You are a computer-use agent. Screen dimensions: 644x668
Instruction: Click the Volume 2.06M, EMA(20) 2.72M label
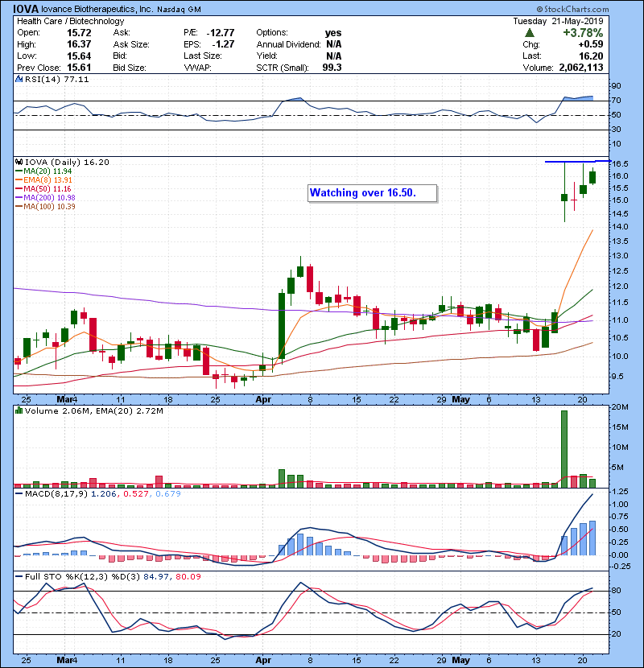point(93,411)
